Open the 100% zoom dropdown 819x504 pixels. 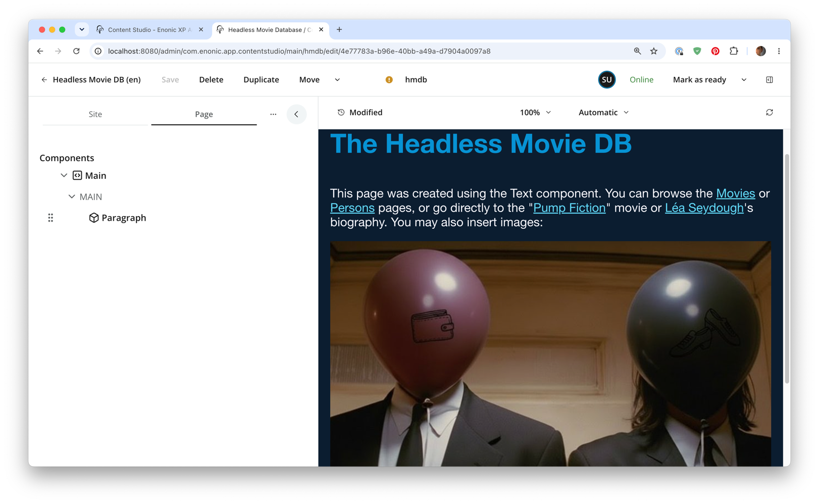pos(535,113)
